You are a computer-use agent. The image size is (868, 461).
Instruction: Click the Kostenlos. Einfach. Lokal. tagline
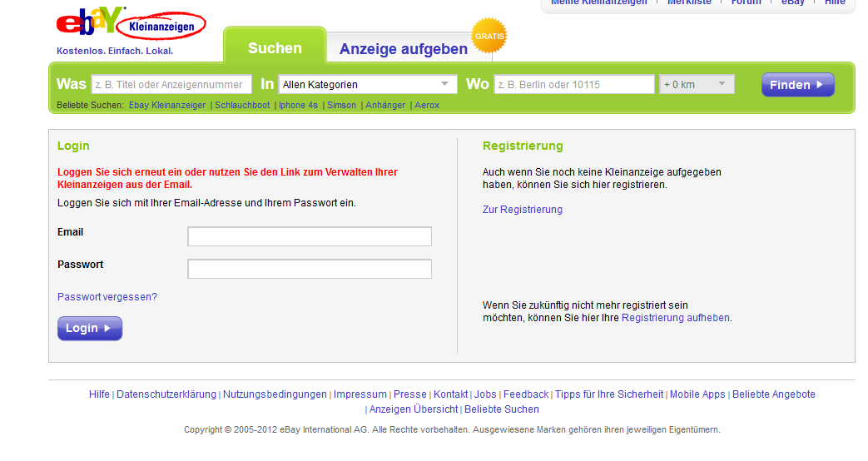pyautogui.click(x=115, y=51)
